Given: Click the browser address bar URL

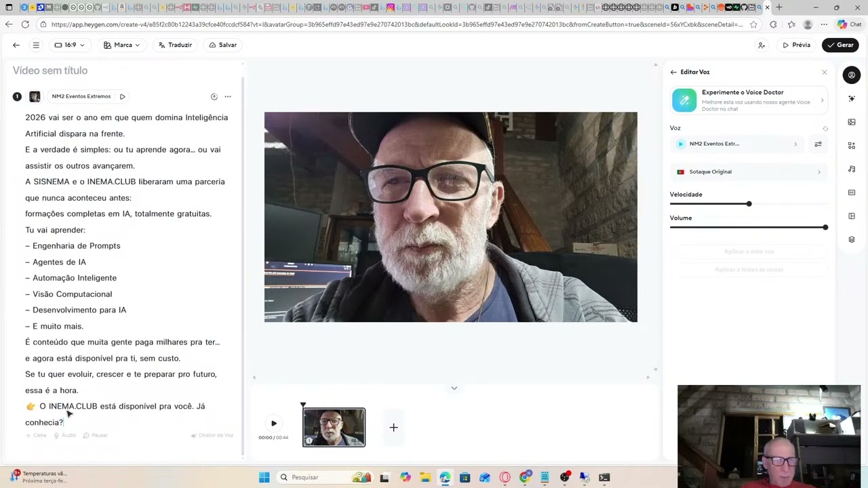Looking at the screenshot, I should click(397, 24).
